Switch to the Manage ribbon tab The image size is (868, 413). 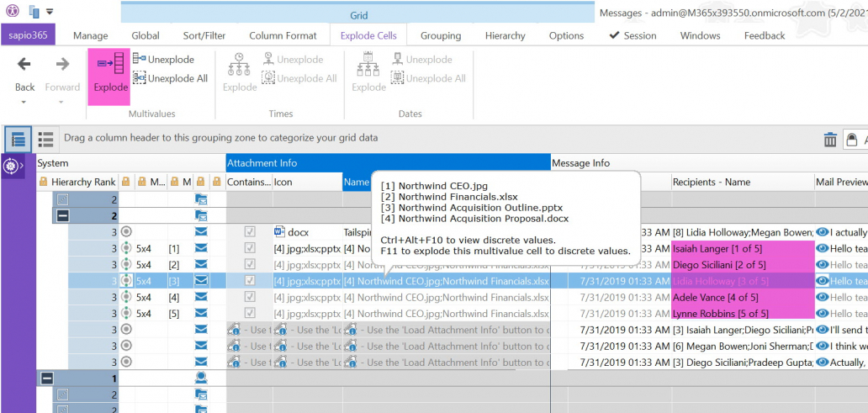[90, 35]
